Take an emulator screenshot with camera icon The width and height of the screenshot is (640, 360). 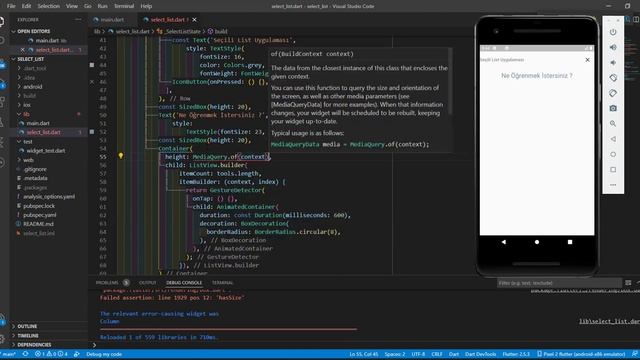[x=613, y=108]
